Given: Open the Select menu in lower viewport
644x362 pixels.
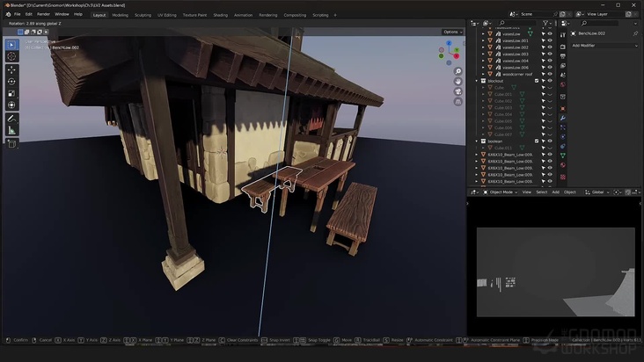Looking at the screenshot, I should point(541,192).
